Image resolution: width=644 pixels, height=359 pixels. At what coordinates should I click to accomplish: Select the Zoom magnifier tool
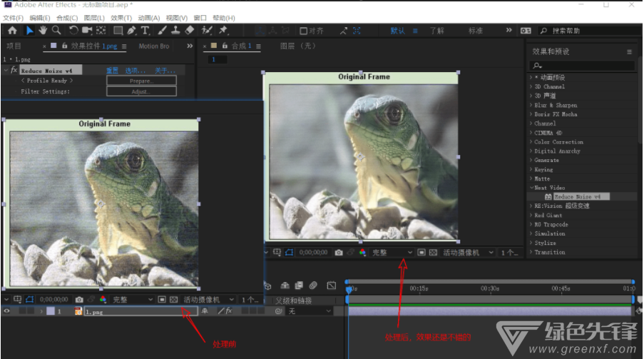(x=56, y=31)
